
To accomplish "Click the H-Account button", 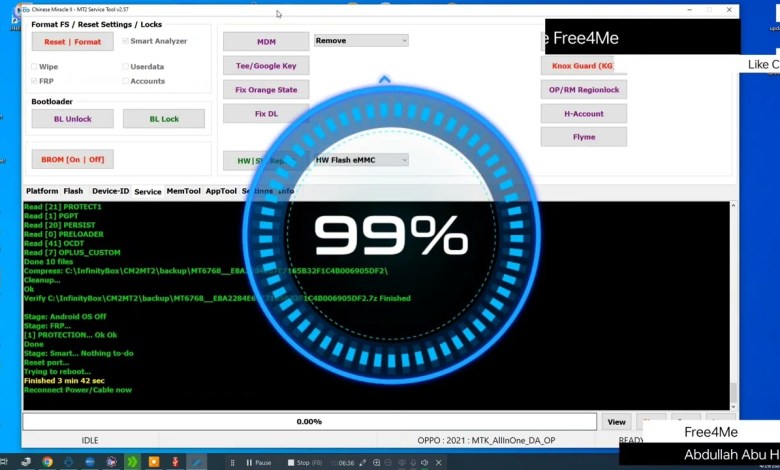I will (x=584, y=113).
